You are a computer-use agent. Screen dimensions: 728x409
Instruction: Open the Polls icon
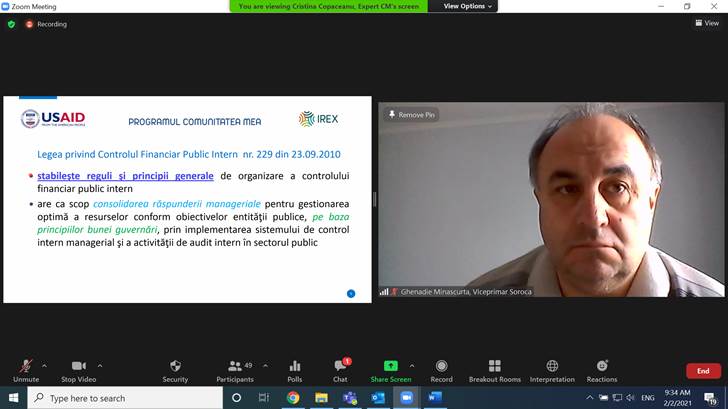coord(294,370)
